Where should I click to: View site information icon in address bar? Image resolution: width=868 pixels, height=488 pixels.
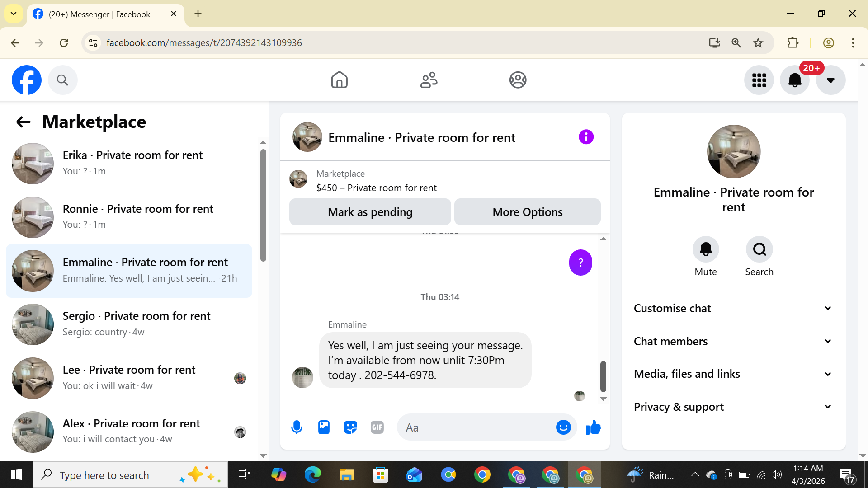[x=93, y=43]
